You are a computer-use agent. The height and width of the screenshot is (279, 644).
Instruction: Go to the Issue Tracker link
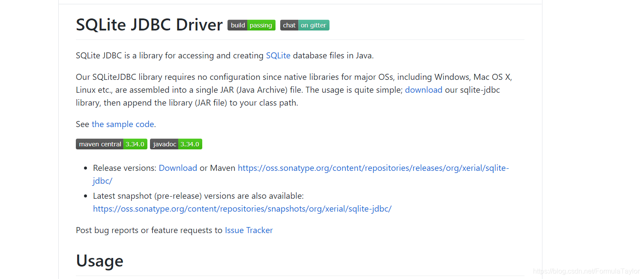coord(249,230)
